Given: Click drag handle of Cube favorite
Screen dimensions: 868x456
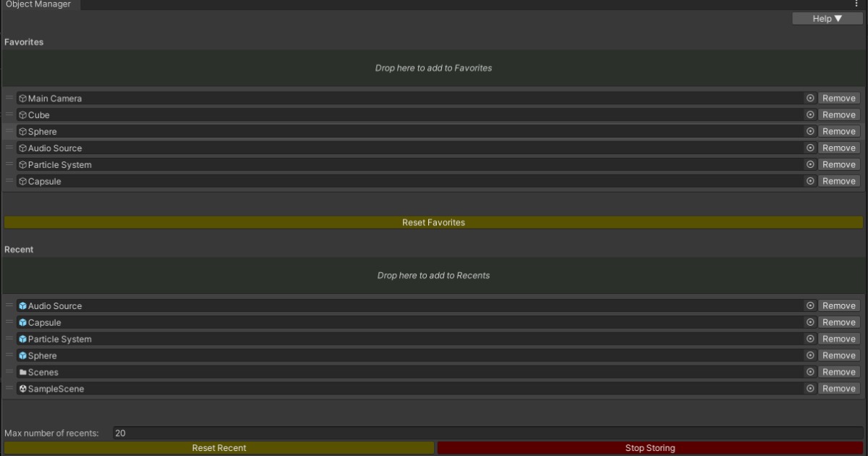Looking at the screenshot, I should (x=9, y=114).
